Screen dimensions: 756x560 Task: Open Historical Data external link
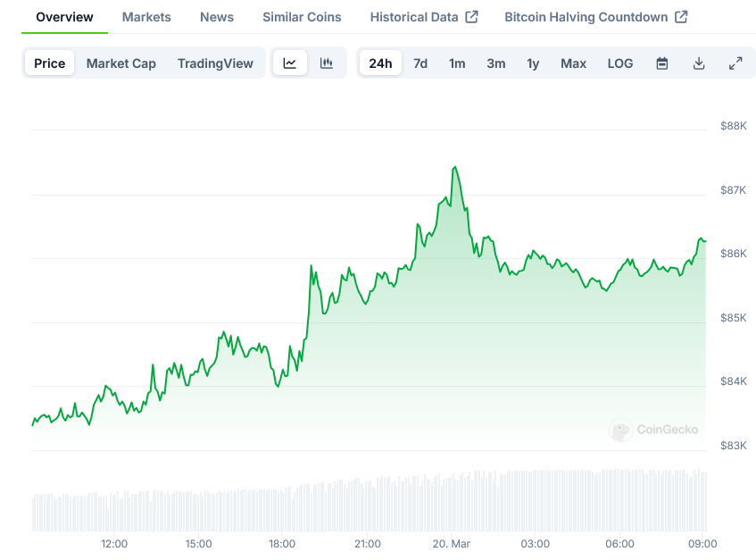424,17
